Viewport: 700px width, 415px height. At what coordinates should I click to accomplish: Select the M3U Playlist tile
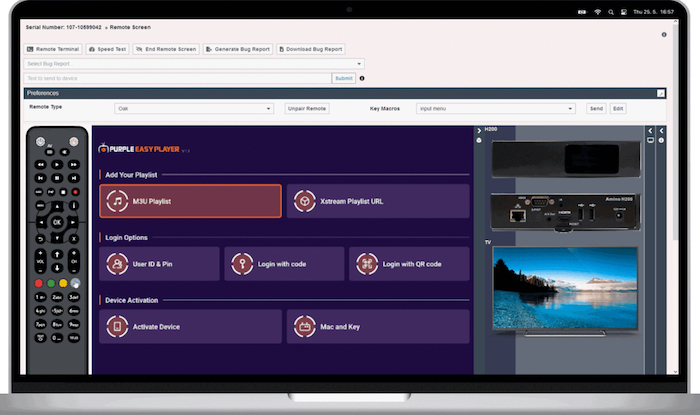pos(191,201)
